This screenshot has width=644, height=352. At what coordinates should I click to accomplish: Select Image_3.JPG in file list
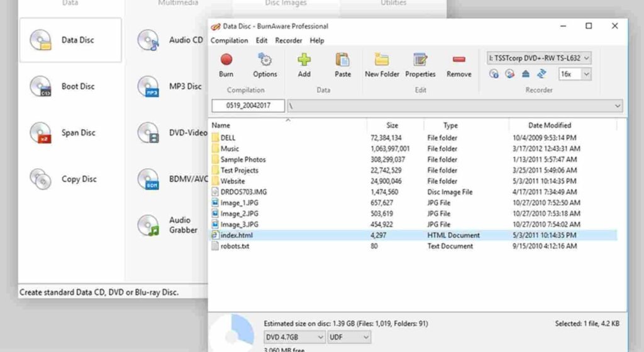click(x=413, y=225)
